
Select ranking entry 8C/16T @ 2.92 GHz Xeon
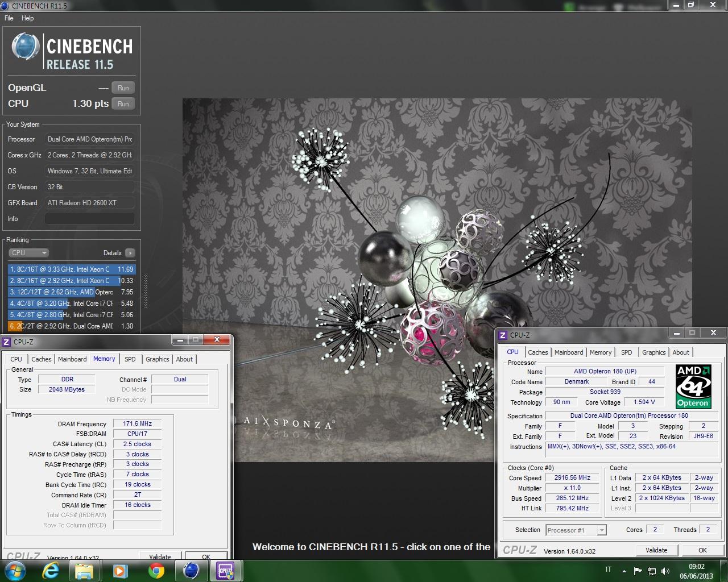pos(72,281)
